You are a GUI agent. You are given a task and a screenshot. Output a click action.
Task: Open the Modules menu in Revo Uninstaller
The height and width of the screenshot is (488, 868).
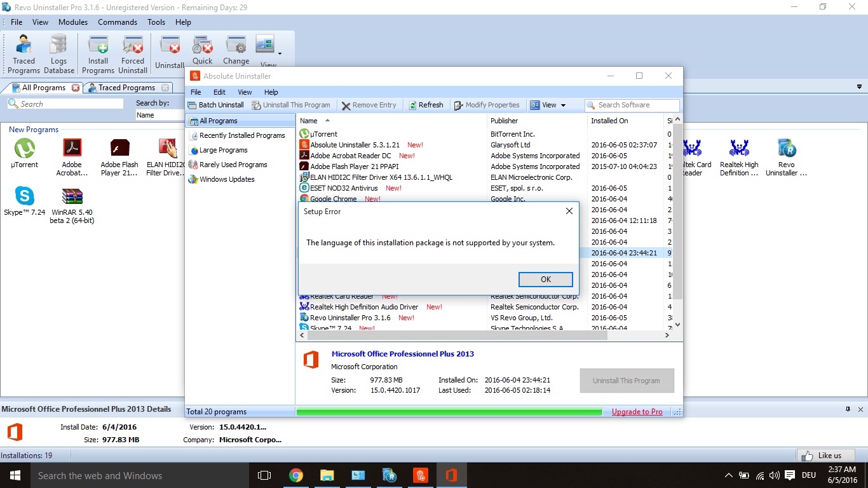[x=73, y=22]
